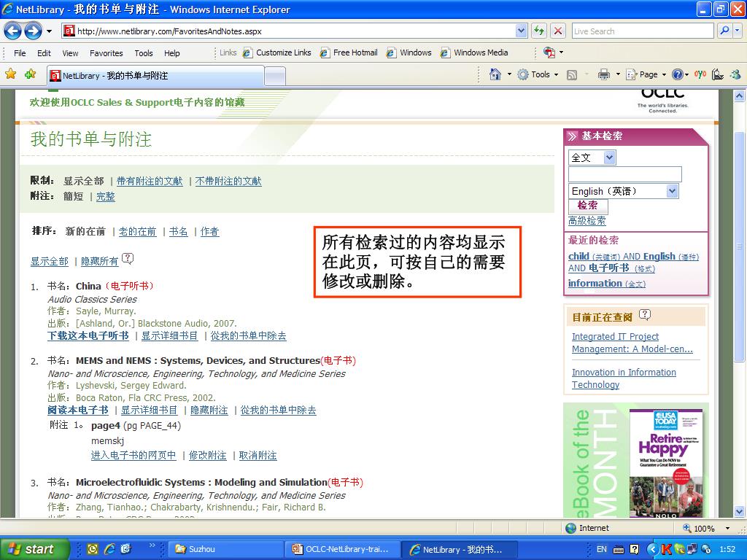Open the English（英语）language dropdown

click(x=672, y=191)
